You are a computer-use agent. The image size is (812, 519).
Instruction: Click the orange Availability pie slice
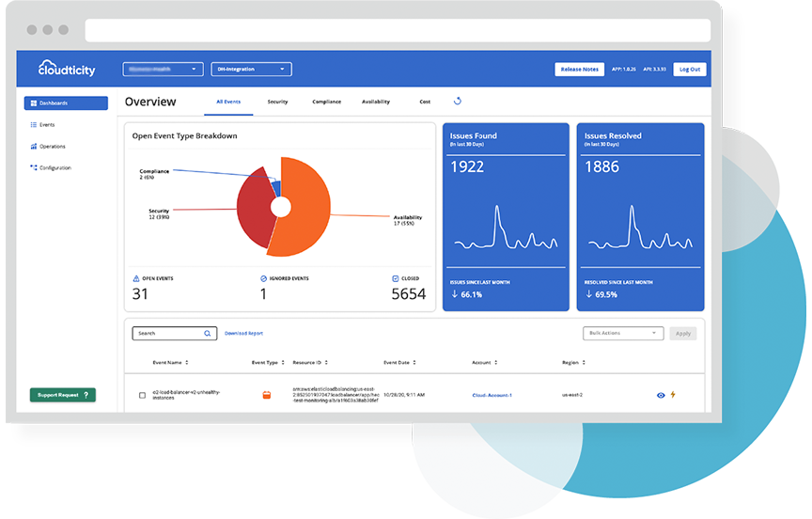(x=305, y=207)
